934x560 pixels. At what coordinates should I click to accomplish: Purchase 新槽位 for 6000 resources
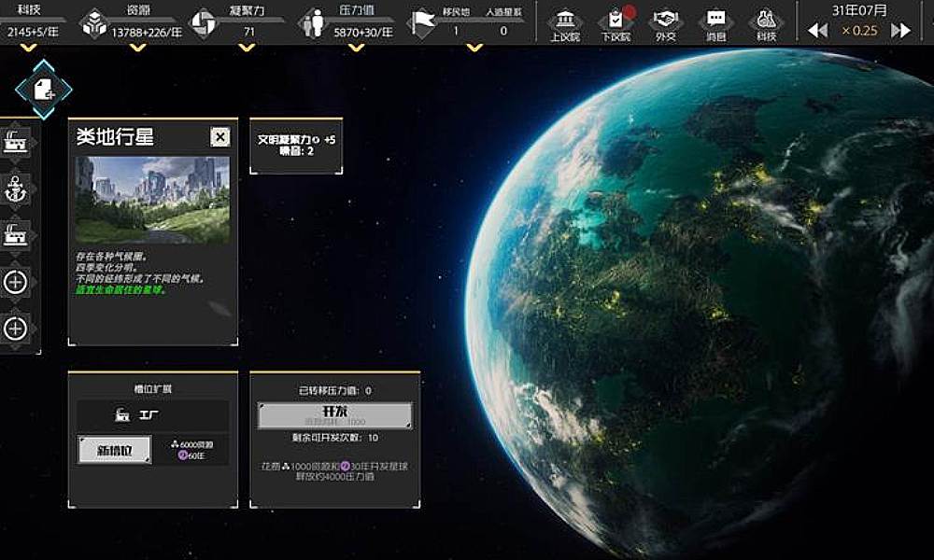point(116,450)
